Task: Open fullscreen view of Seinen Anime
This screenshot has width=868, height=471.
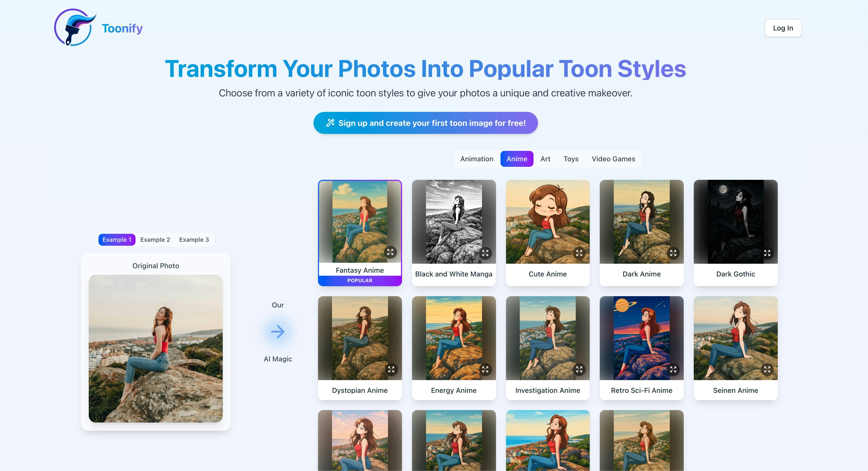Action: point(767,369)
